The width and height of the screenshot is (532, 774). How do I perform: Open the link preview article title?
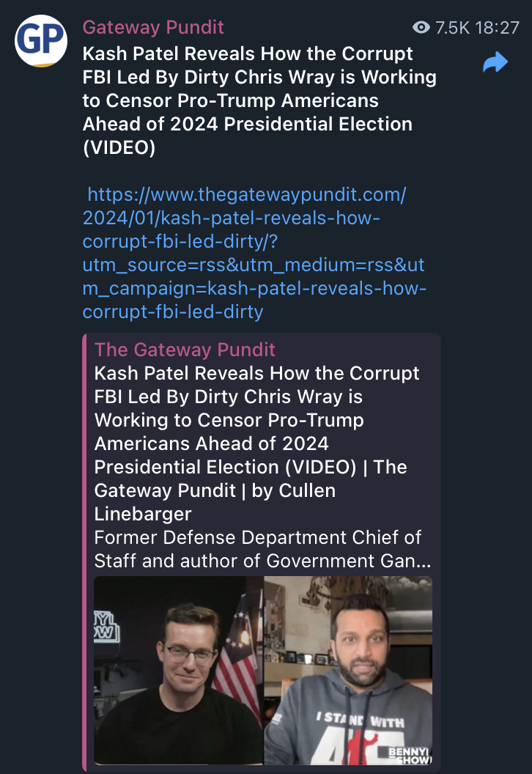pyautogui.click(x=256, y=443)
